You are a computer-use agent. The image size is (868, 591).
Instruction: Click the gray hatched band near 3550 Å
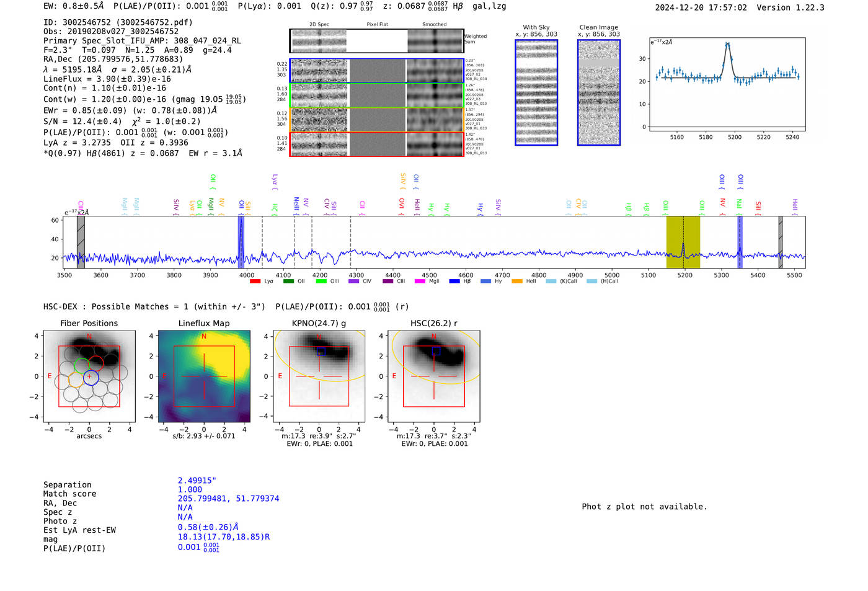[x=81, y=242]
